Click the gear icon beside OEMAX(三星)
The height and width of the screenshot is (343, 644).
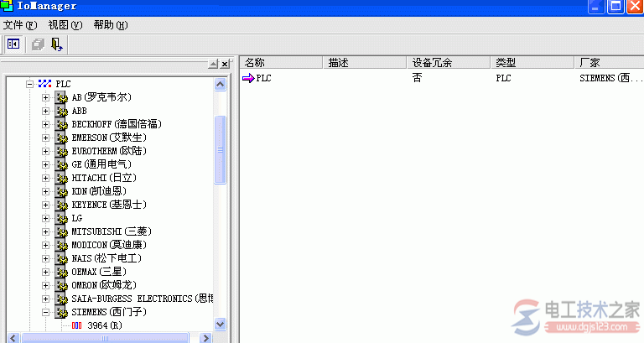pyautogui.click(x=61, y=272)
